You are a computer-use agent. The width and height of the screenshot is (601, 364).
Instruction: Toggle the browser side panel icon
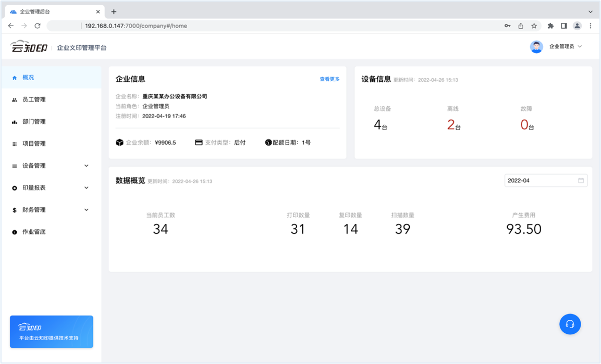pyautogui.click(x=563, y=26)
